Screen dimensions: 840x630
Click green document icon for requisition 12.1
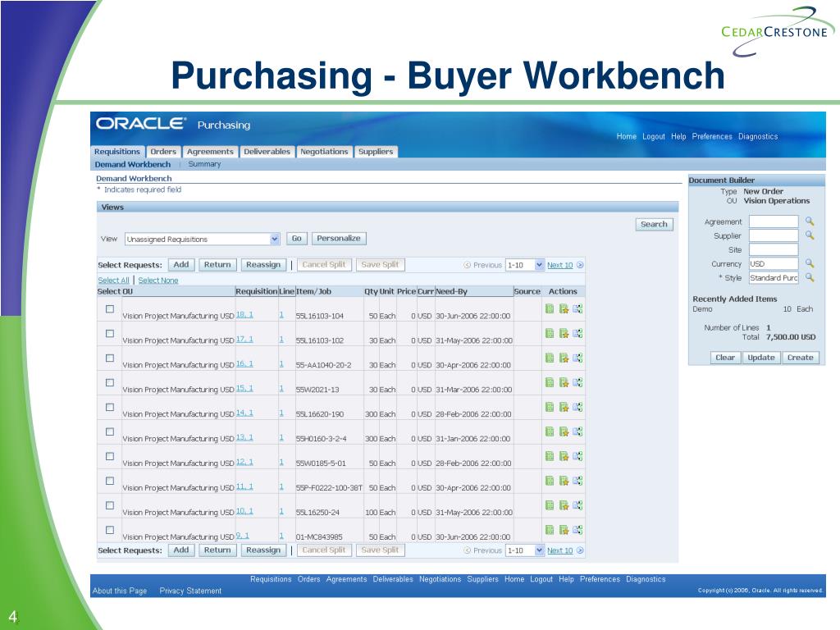(549, 456)
